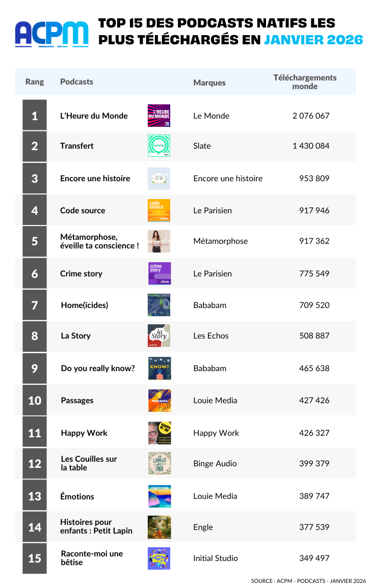Click the Émotions podcast cover
Viewport: 371px width, 588px height.
pyautogui.click(x=159, y=496)
